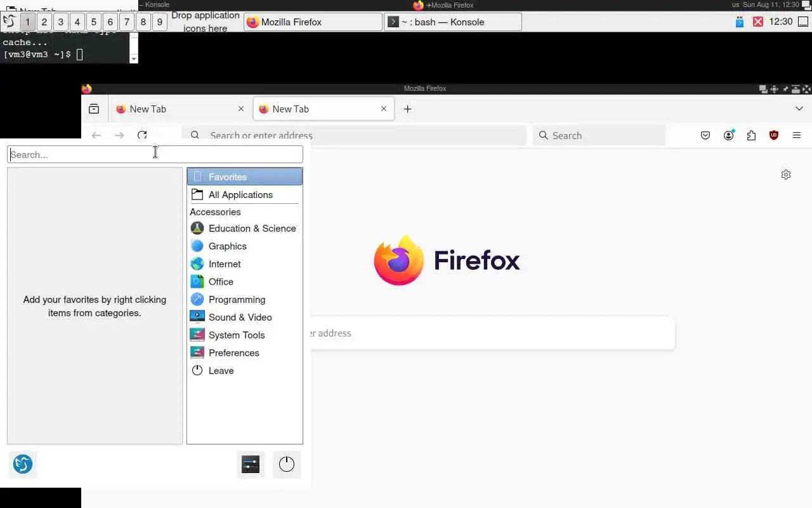This screenshot has height=508, width=812.
Task: Switch to virtual desktop 5
Action: coord(94,22)
